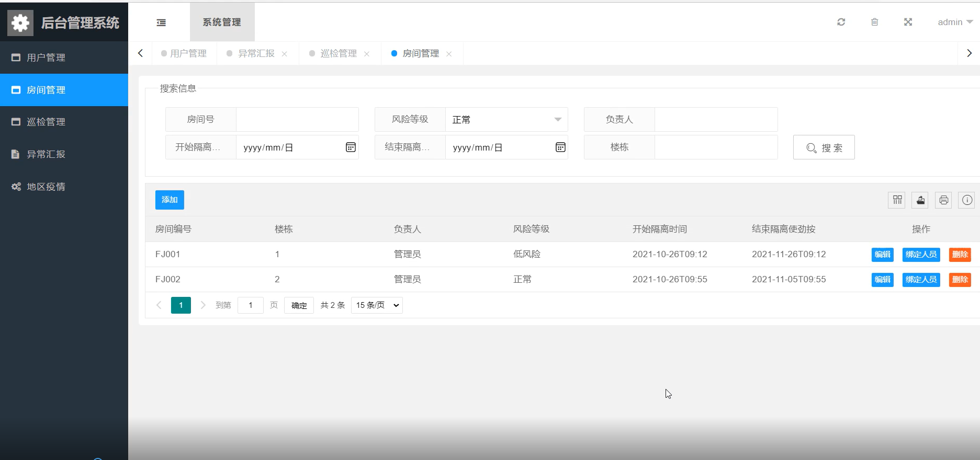Click the info tips icon

pos(967,200)
